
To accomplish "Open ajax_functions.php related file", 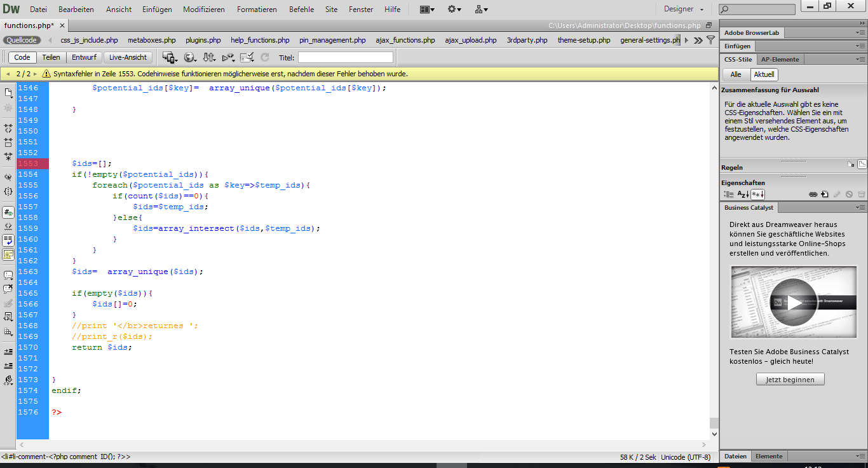I will click(405, 40).
